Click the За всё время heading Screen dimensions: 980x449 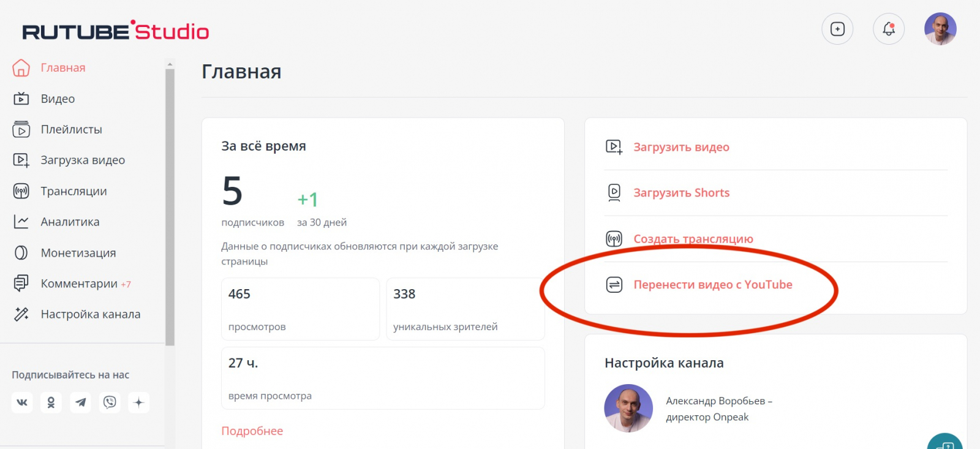click(263, 146)
